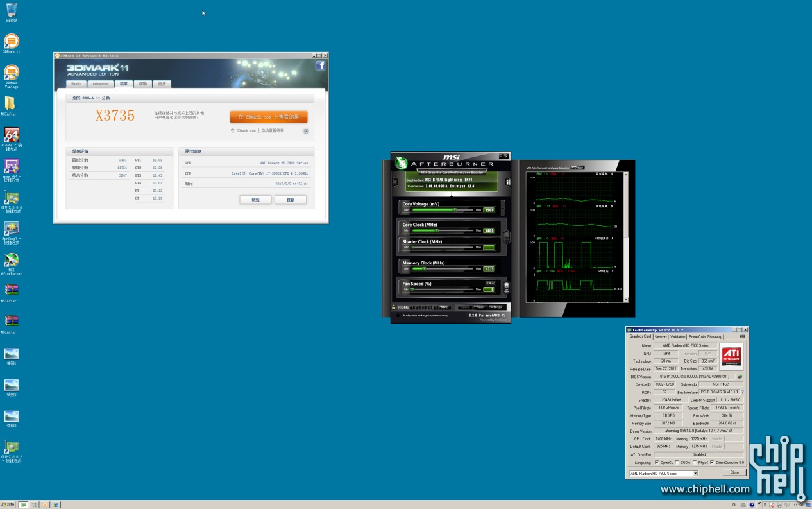Click the Save profile button in Afterburner

[x=444, y=307]
